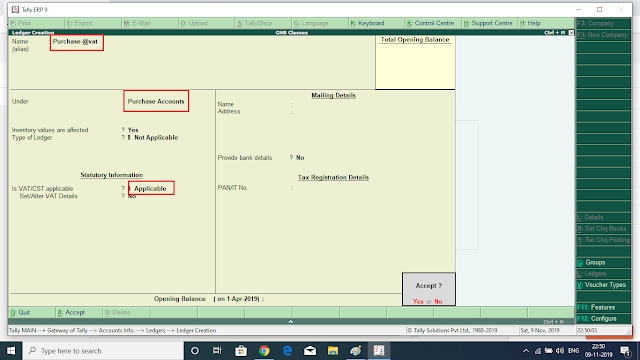The image size is (640, 360).
Task: Click Q: Quit on bottom bar
Action: click(31, 313)
